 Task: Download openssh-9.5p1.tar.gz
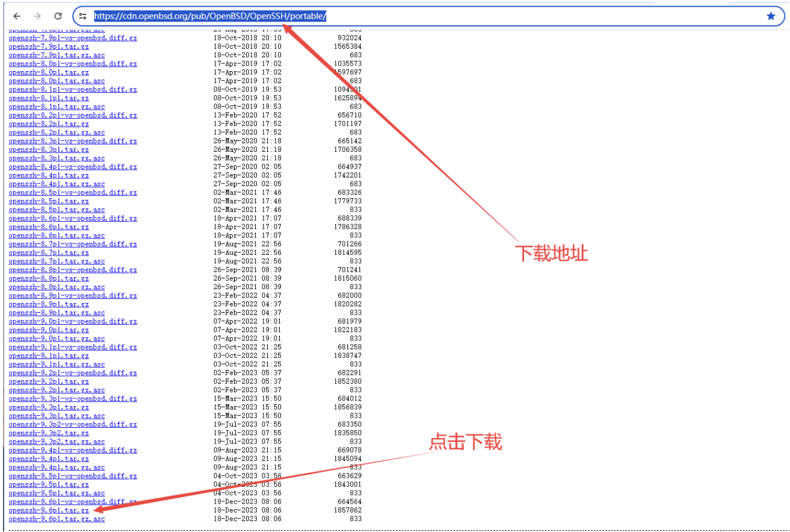(x=49, y=484)
